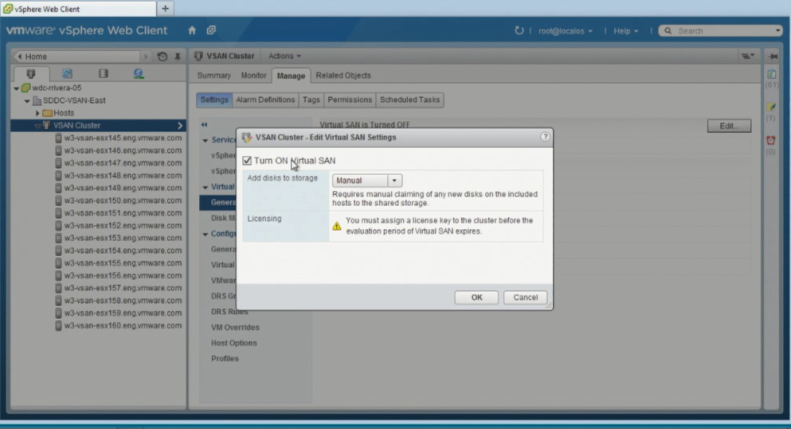Click the refresh icon beside root@localos
The height and width of the screenshot is (429, 791).
pyautogui.click(x=520, y=31)
